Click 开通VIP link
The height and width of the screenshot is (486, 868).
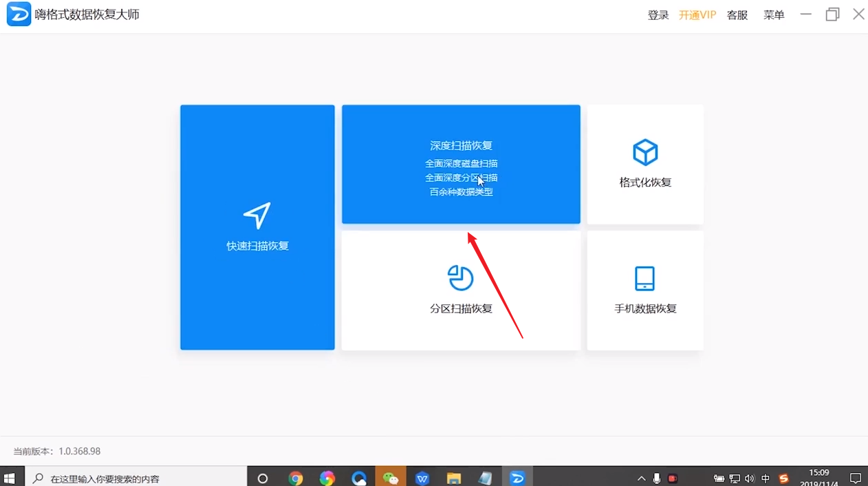point(697,15)
